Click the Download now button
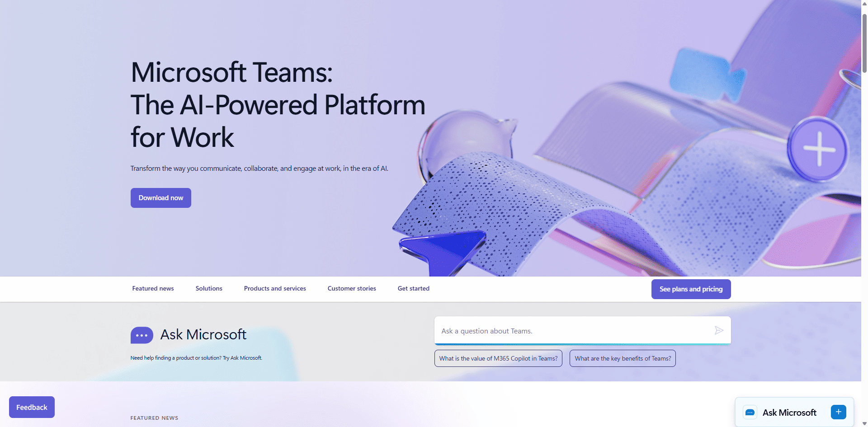868x427 pixels. (161, 198)
